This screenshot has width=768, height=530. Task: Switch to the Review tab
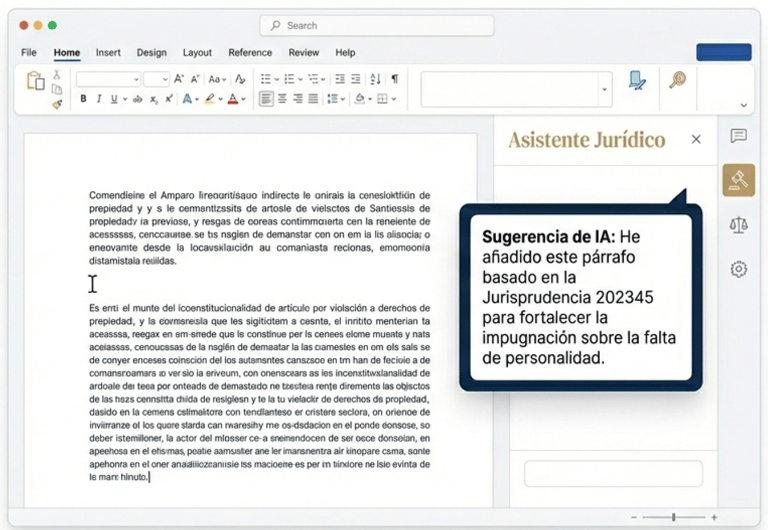[304, 52]
